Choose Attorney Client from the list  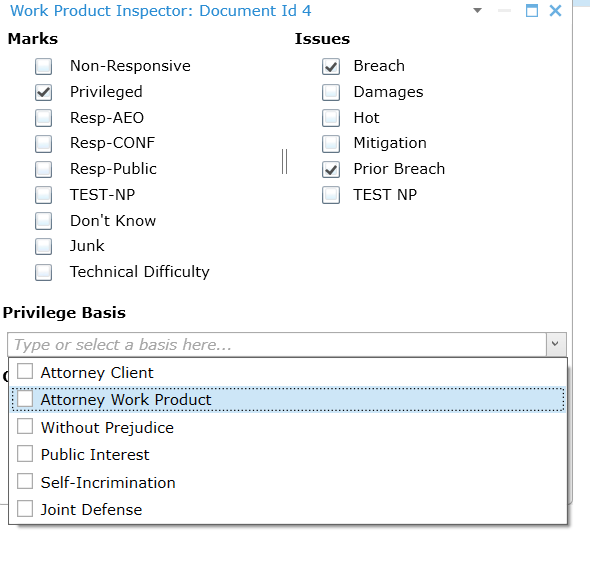288,372
